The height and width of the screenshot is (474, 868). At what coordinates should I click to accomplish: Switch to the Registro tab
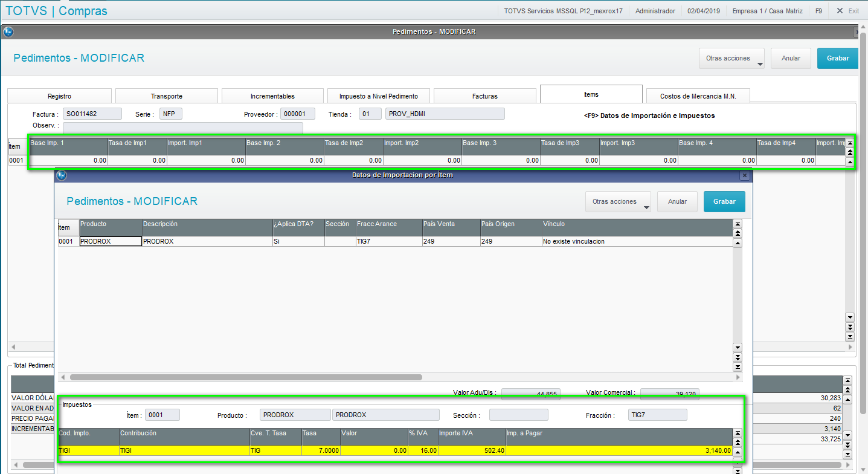pos(59,96)
